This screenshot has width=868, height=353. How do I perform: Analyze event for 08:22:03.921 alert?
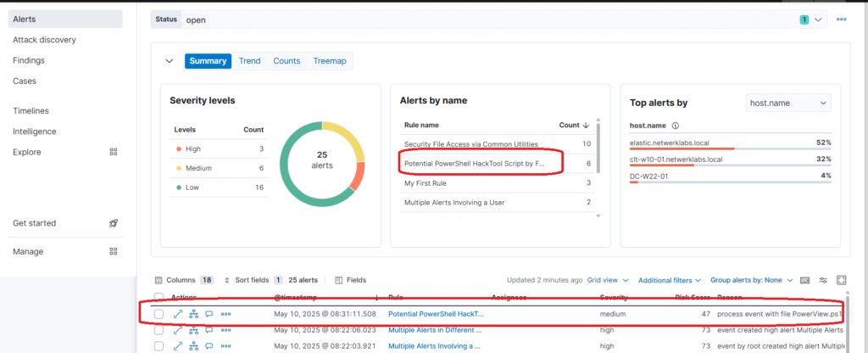tap(193, 346)
